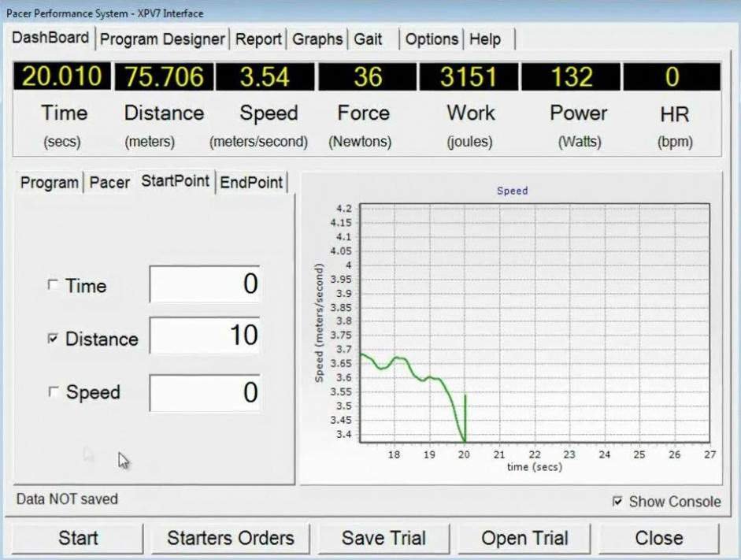Switch to the Program sub-tab
This screenshot has width=741, height=560.
pyautogui.click(x=49, y=183)
